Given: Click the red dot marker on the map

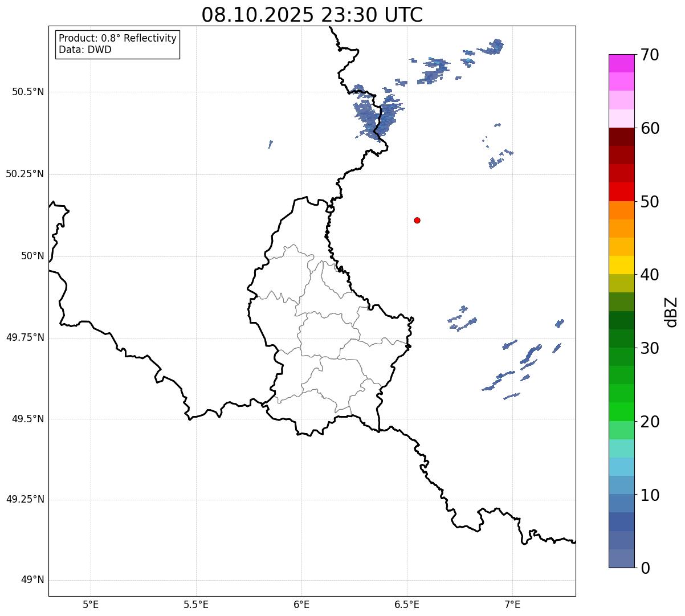Looking at the screenshot, I should (417, 220).
